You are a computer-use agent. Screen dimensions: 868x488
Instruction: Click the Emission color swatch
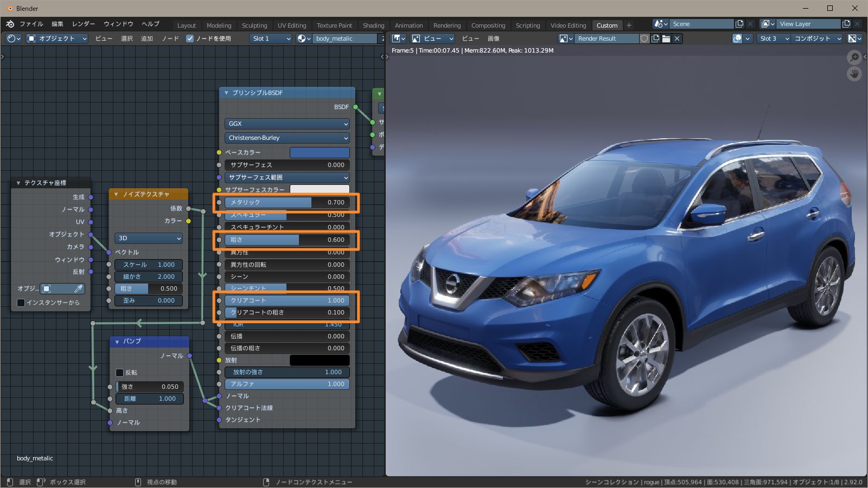[x=320, y=360]
